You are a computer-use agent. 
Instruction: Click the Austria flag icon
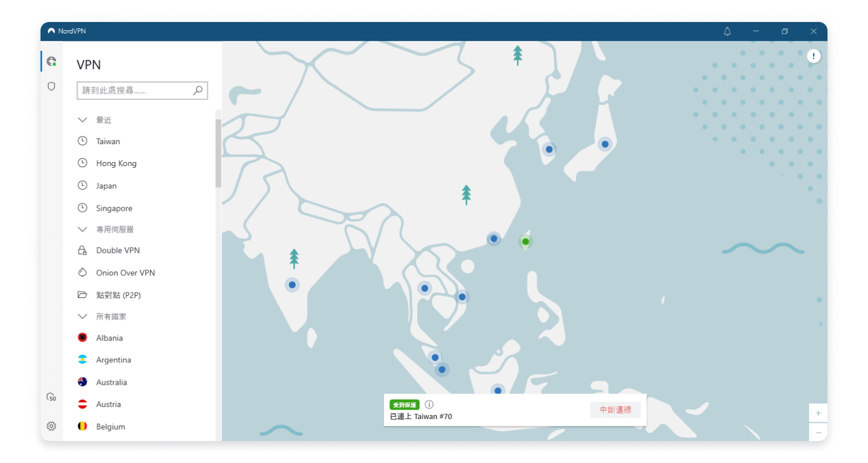[82, 404]
